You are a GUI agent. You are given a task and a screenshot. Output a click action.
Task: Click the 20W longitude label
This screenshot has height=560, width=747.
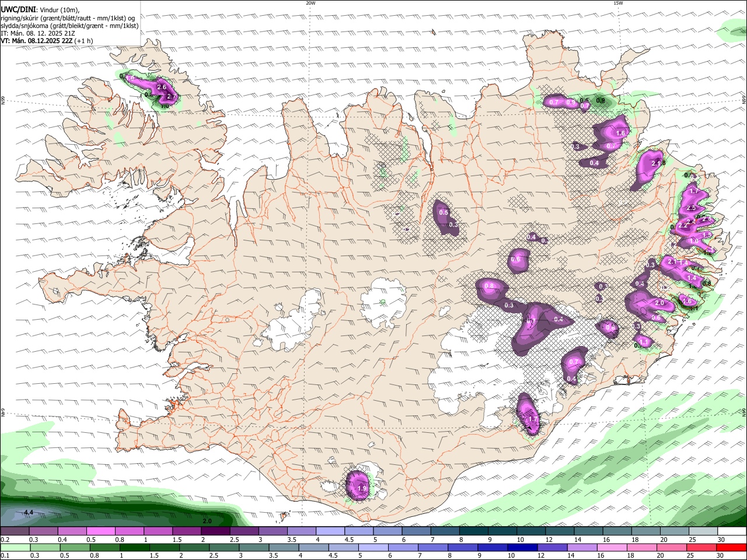pos(310,3)
